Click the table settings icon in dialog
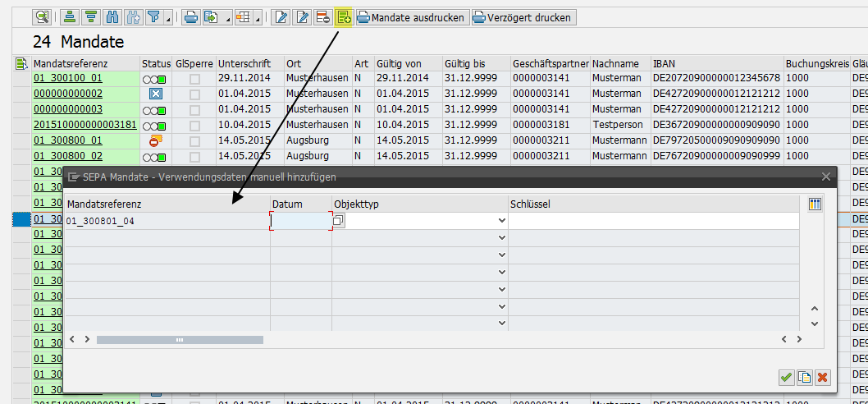The image size is (868, 404). (815, 204)
